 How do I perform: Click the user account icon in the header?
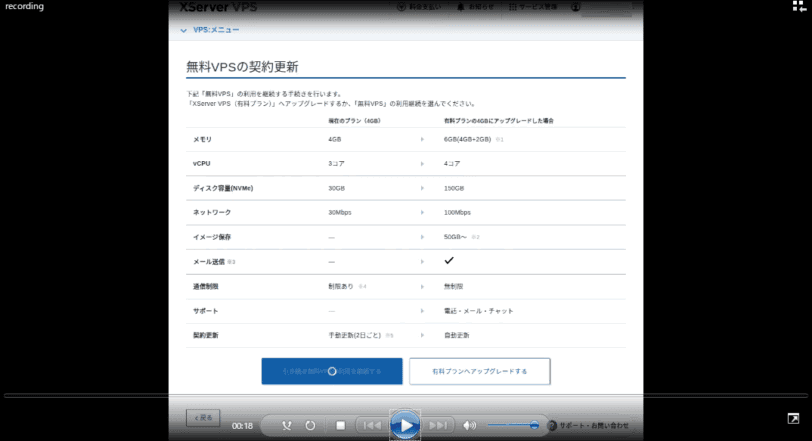575,7
